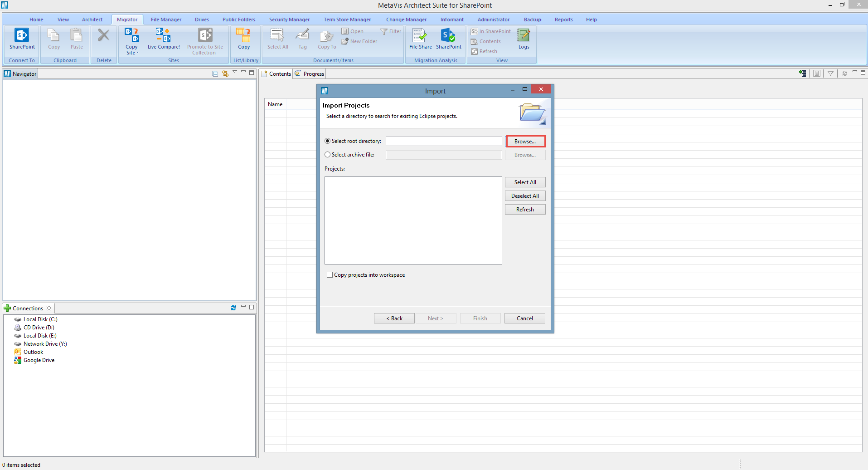This screenshot has height=470, width=868.
Task: Click Google Drive connection icon
Action: coord(18,360)
